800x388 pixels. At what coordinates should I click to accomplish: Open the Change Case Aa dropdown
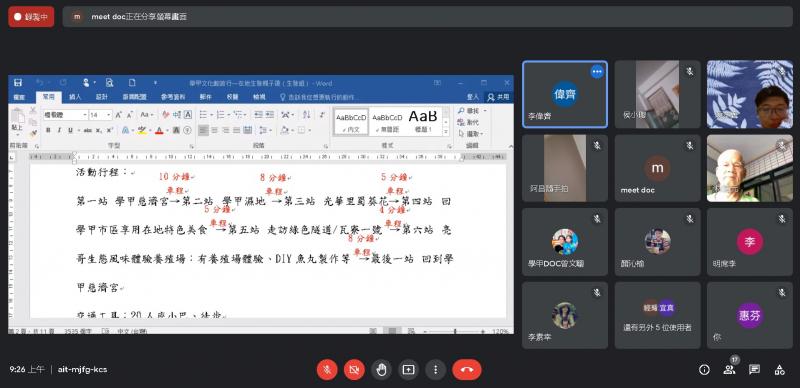pos(147,115)
